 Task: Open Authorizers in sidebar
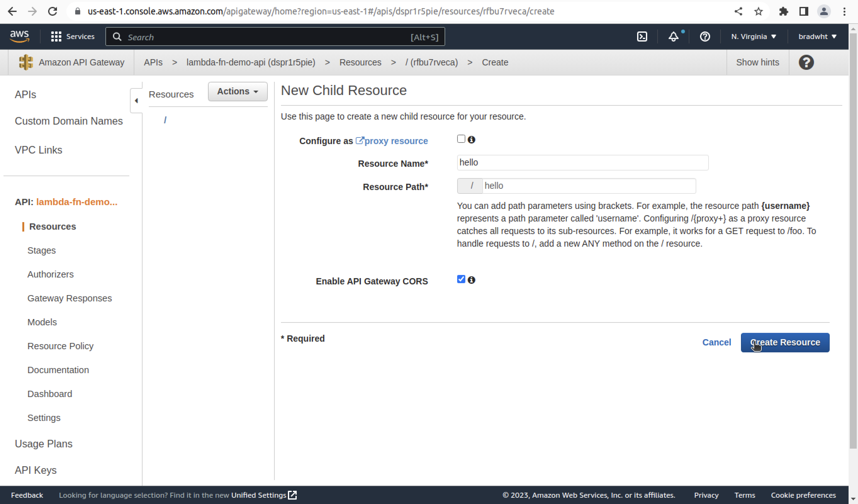(x=50, y=274)
